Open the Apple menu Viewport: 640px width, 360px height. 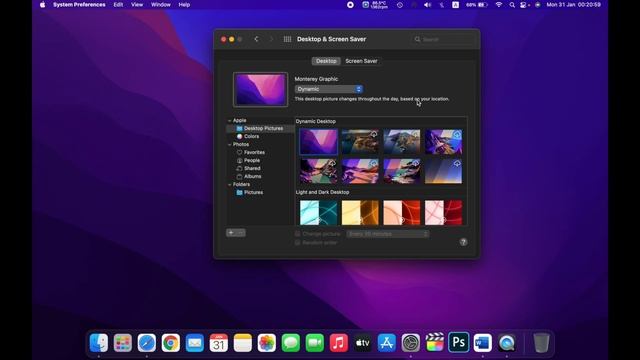coord(42,5)
